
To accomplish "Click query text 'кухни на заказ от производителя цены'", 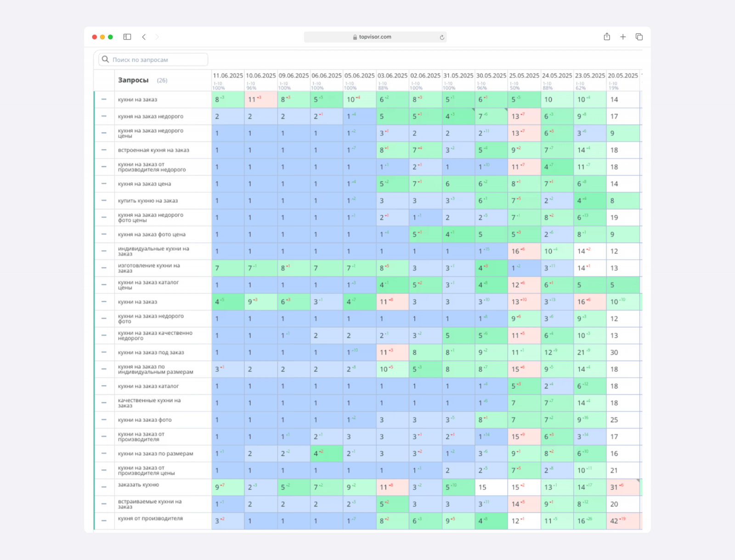I will click(x=147, y=470).
